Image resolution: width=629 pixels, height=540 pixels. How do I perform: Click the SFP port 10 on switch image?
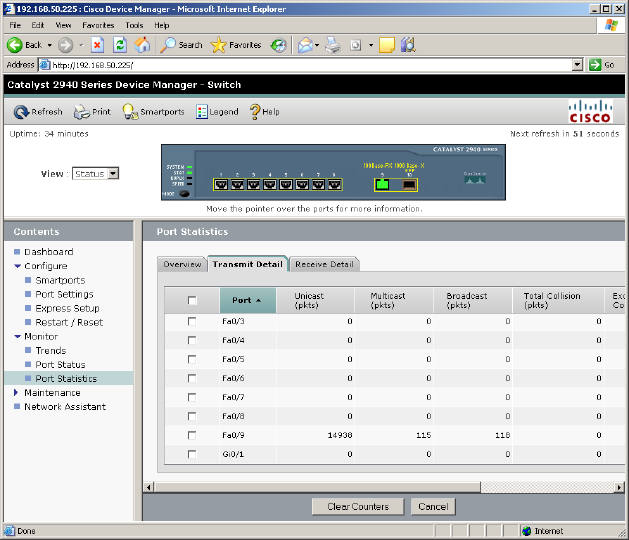pos(409,185)
